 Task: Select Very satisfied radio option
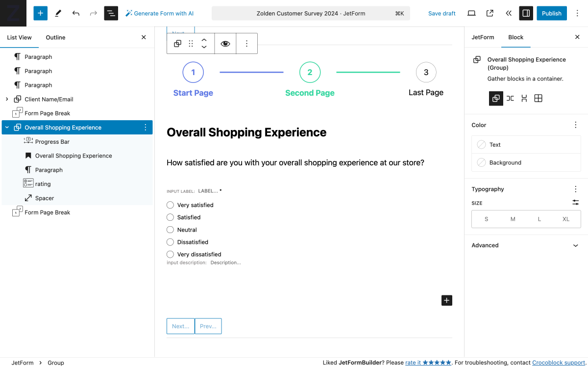170,205
